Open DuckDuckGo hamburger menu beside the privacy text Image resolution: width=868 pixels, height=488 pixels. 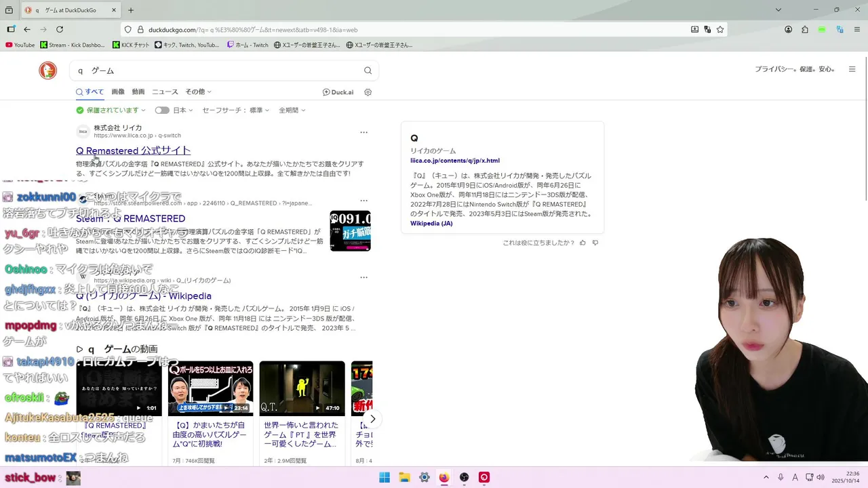(x=852, y=69)
